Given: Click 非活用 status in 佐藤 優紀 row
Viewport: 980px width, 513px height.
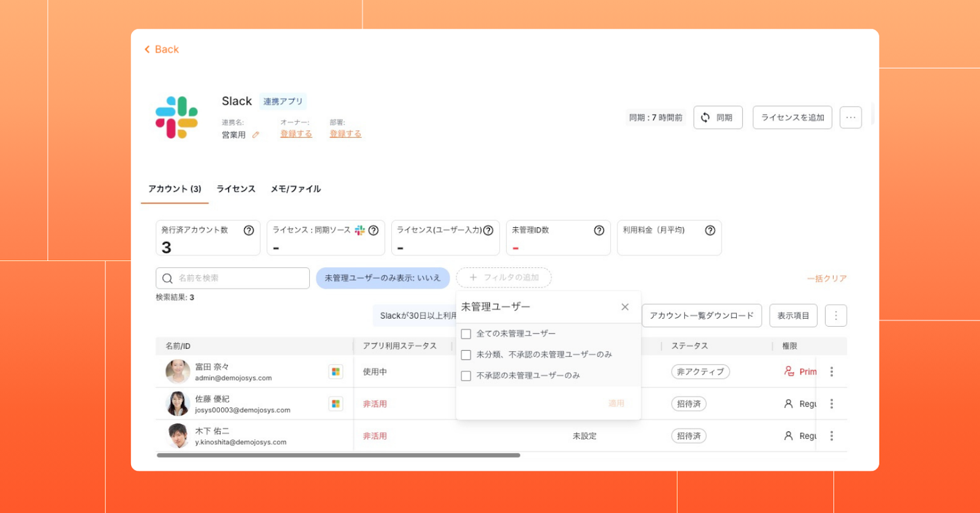Looking at the screenshot, I should click(375, 404).
